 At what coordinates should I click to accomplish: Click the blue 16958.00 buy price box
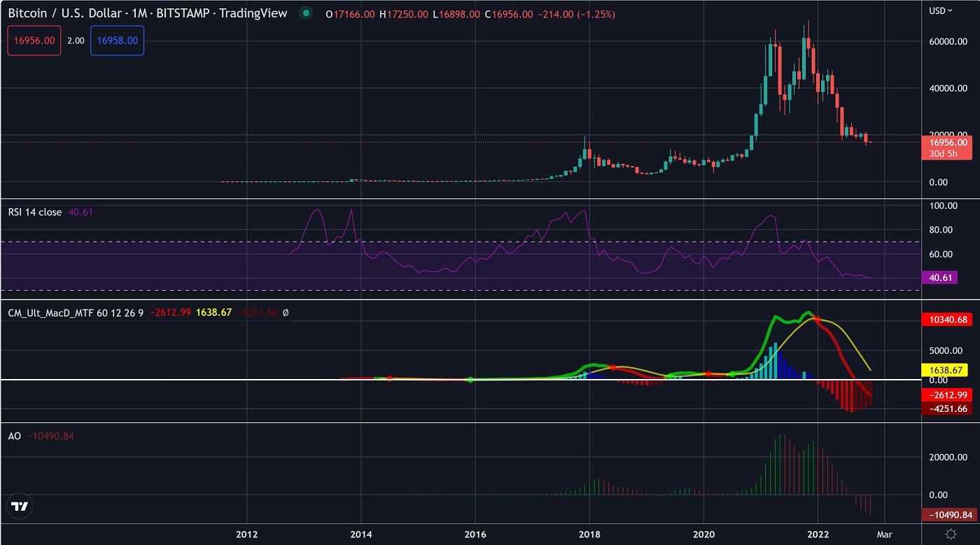(x=117, y=41)
